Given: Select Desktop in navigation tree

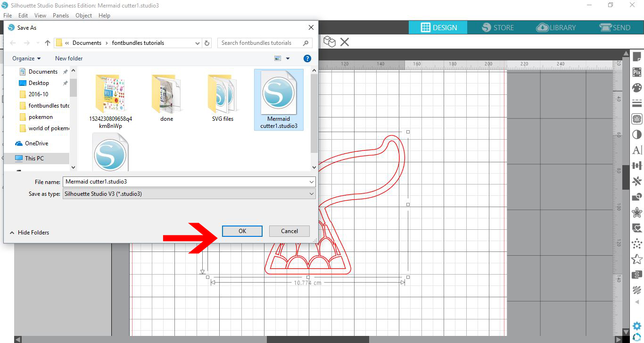Looking at the screenshot, I should 39,83.
